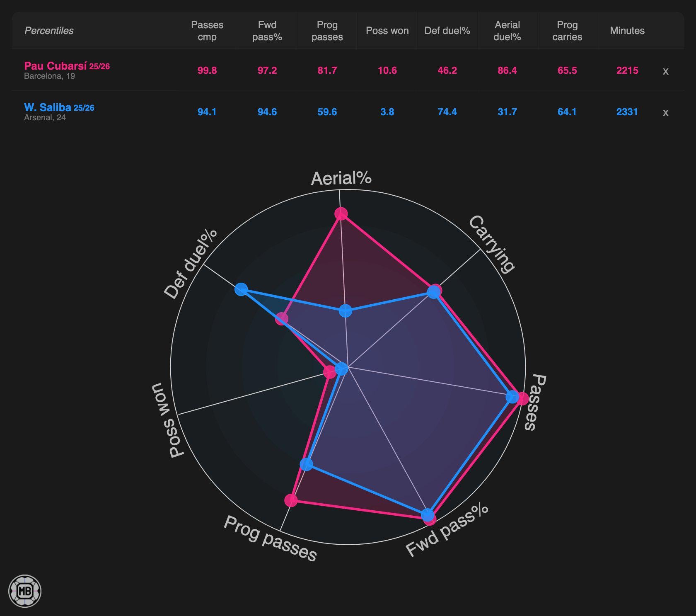Click Saliba's blue Aerial% radar point

click(346, 310)
